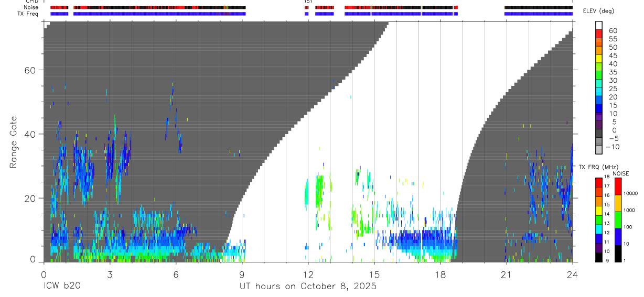This screenshot has height=297, width=644.
Task: Select hour tick label '9' on UT axis
Action: point(242,274)
